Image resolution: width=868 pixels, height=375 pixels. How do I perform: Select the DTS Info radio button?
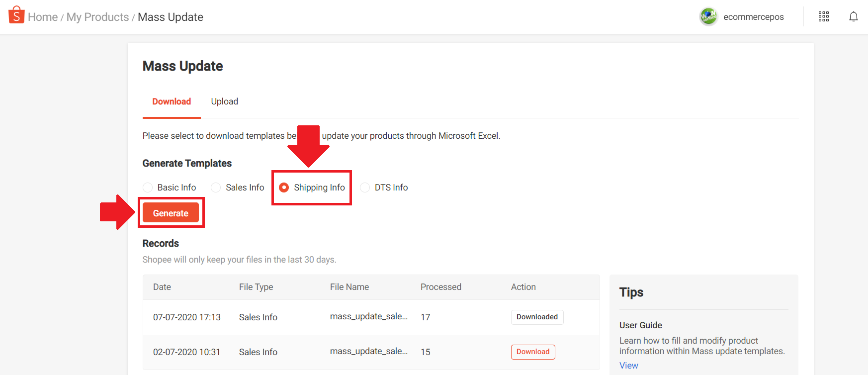pyautogui.click(x=365, y=187)
